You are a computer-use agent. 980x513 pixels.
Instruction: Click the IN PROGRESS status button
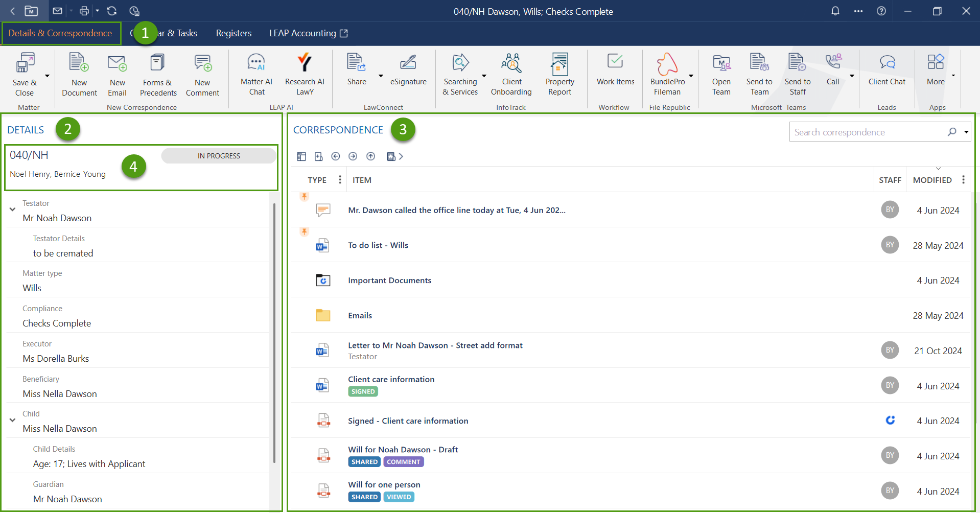219,156
